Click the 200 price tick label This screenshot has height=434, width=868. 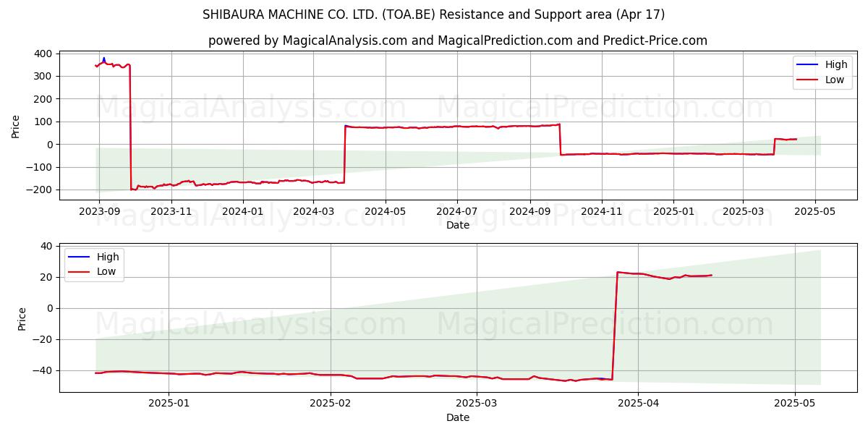click(43, 99)
